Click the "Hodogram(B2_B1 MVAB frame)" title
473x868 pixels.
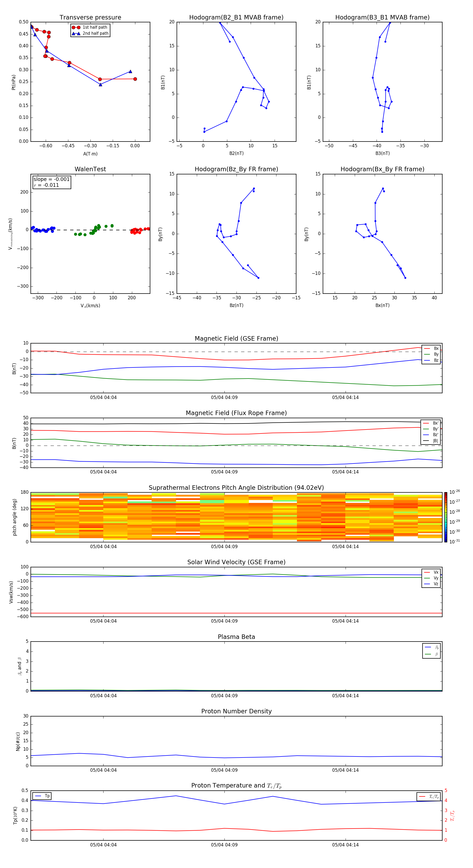pyautogui.click(x=236, y=17)
